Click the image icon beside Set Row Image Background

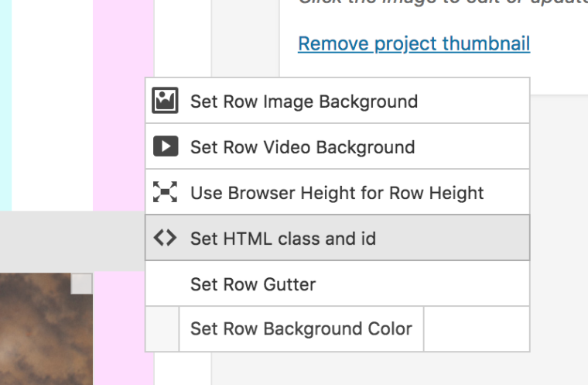[x=166, y=101]
